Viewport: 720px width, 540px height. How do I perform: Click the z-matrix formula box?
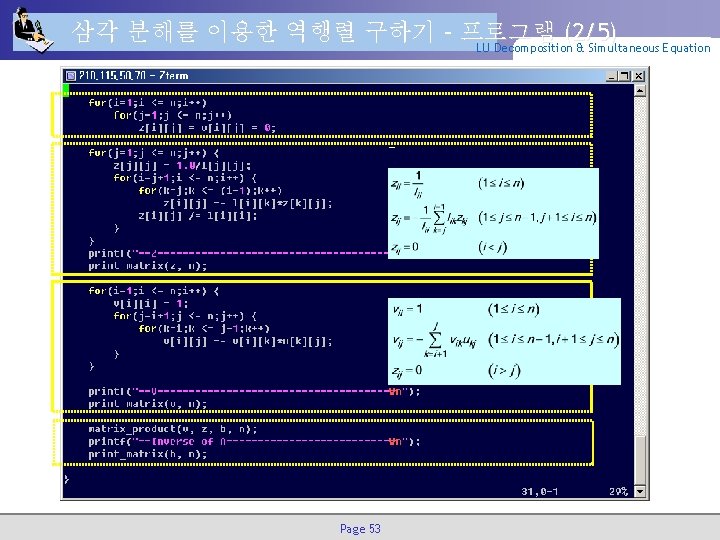click(493, 214)
